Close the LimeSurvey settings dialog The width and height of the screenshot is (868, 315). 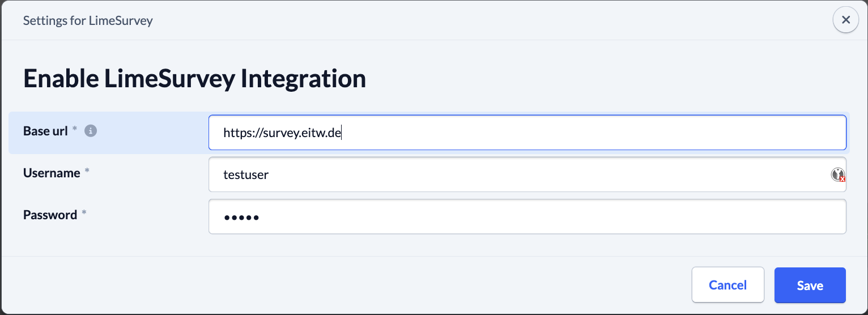(x=845, y=20)
